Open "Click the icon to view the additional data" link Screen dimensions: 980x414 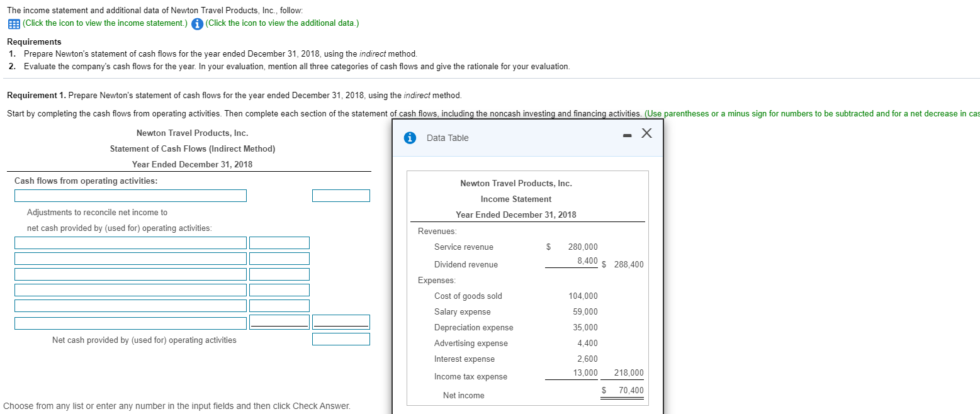(x=283, y=23)
